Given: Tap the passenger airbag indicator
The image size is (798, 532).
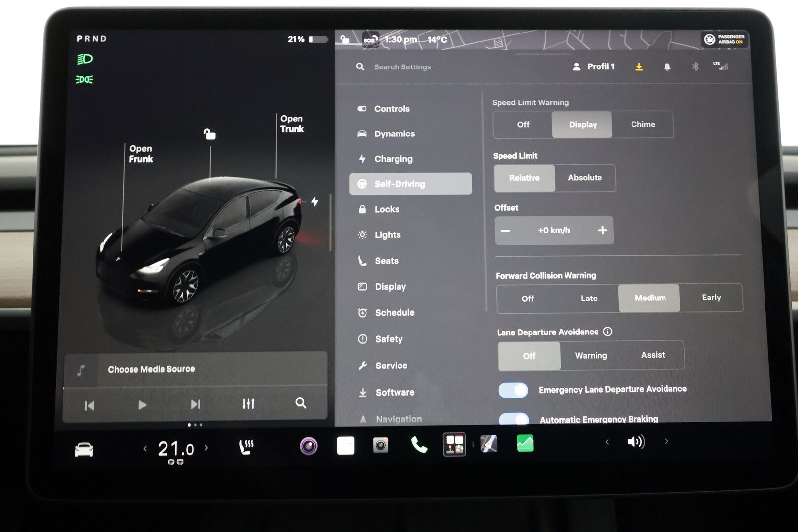Looking at the screenshot, I should pyautogui.click(x=724, y=39).
